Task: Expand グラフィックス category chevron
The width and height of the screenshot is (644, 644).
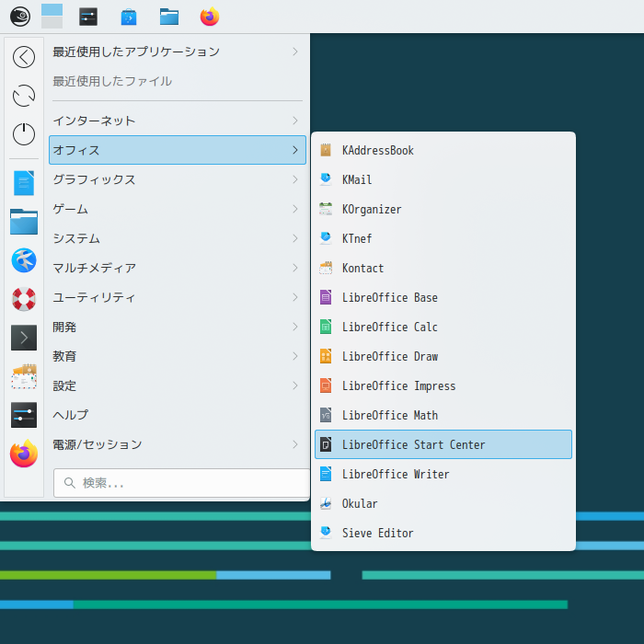Action: [x=295, y=179]
